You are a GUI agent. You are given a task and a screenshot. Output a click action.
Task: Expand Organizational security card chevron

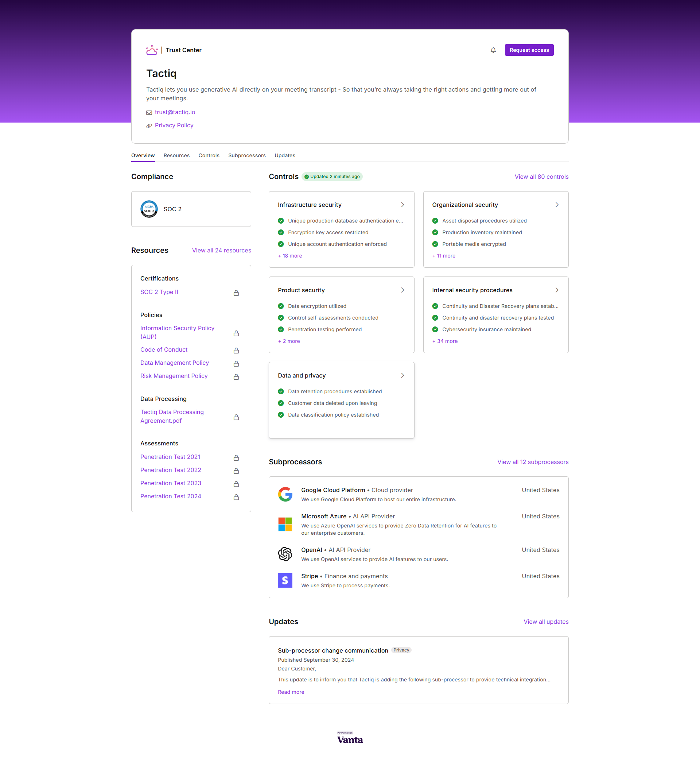pyautogui.click(x=556, y=205)
